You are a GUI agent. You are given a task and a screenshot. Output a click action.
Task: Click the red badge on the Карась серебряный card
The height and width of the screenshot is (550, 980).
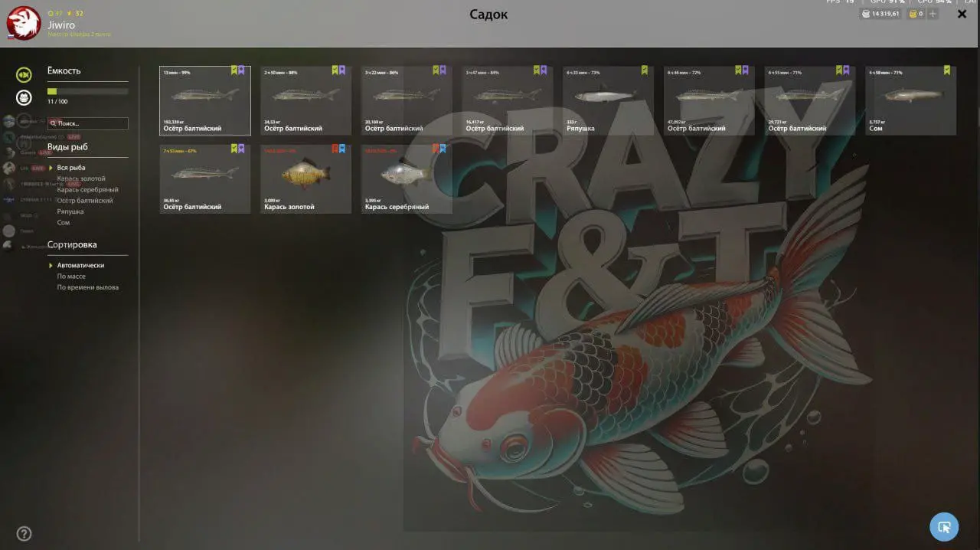(x=436, y=149)
